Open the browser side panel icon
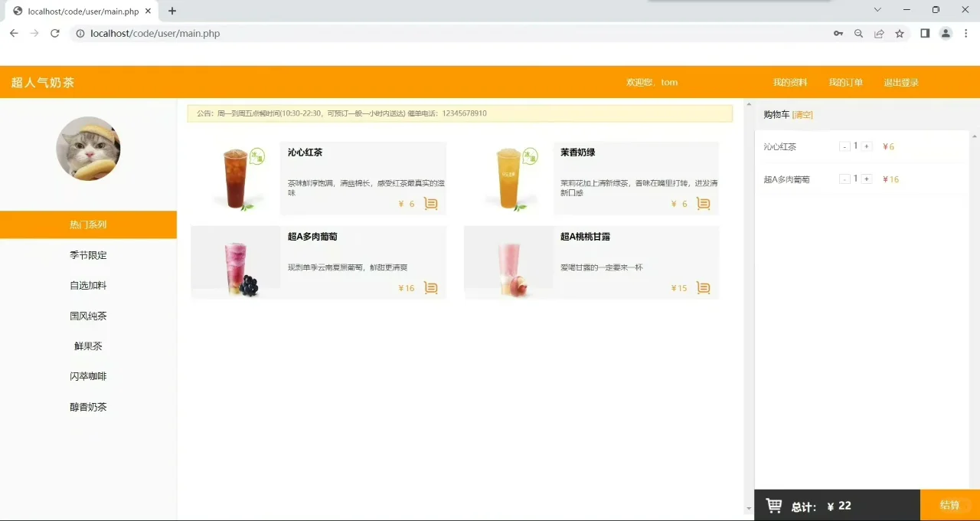This screenshot has width=980, height=521. pyautogui.click(x=925, y=34)
